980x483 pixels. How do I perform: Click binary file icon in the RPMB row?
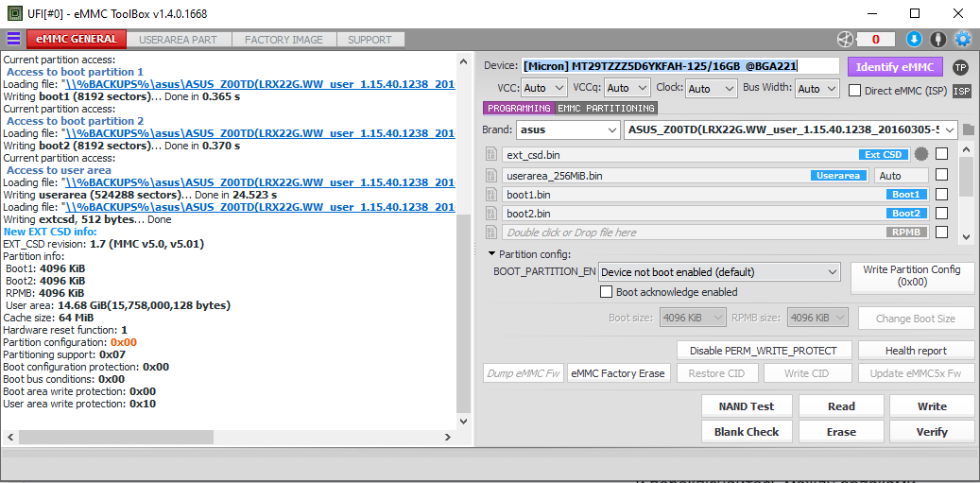[x=491, y=233]
